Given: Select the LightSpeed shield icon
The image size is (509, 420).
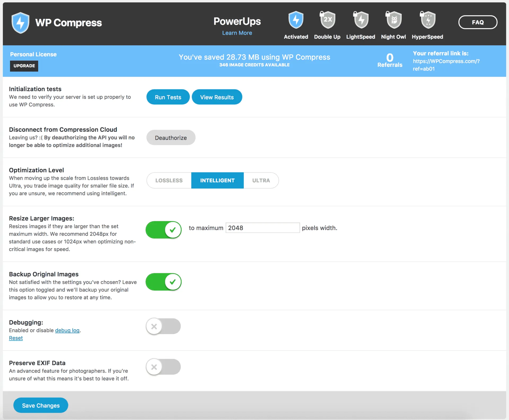Looking at the screenshot, I should [361, 20].
